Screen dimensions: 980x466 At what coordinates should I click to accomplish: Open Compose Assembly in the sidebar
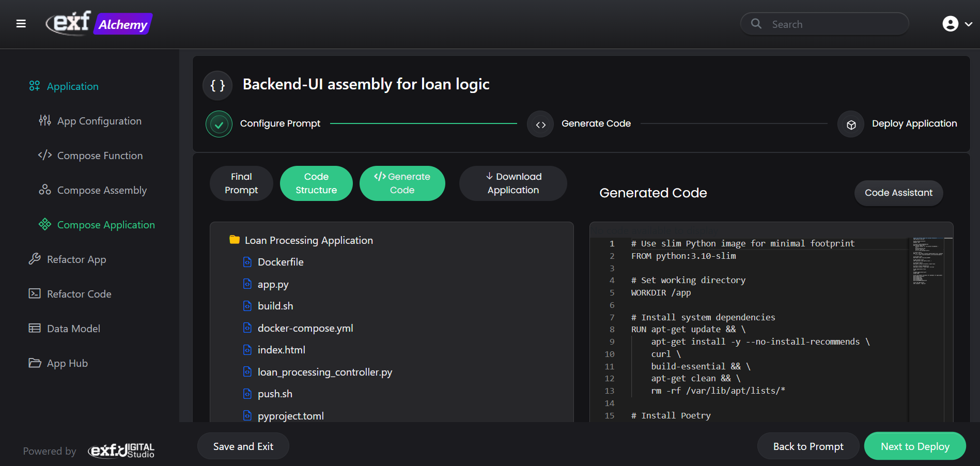click(102, 190)
